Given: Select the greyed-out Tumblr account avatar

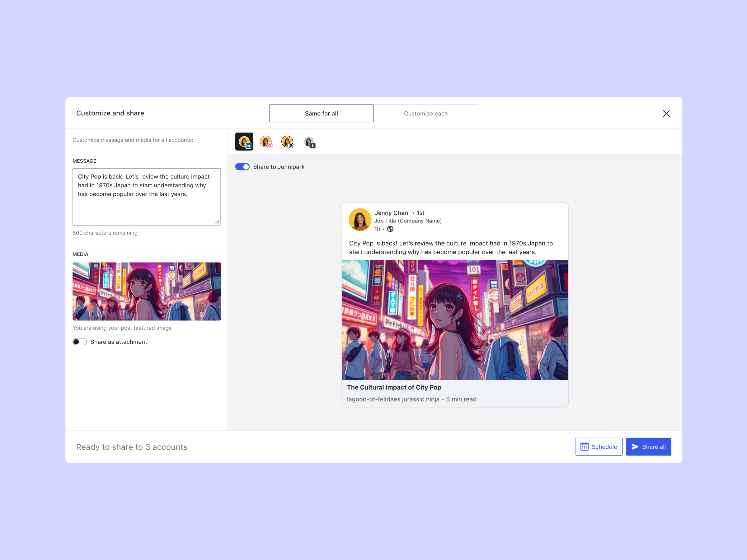Looking at the screenshot, I should 309,142.
